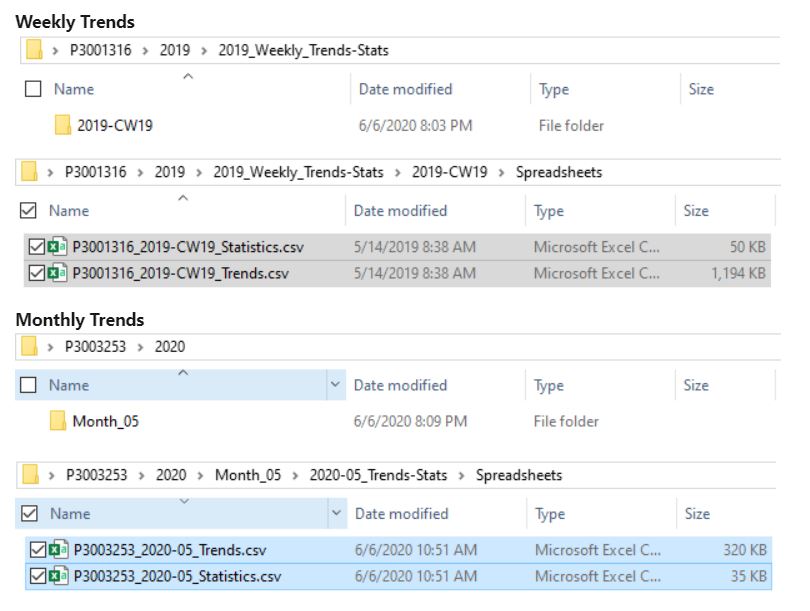The width and height of the screenshot is (810, 611).
Task: Navigate to P3003253 in the 2020 address bar
Action: click(96, 347)
